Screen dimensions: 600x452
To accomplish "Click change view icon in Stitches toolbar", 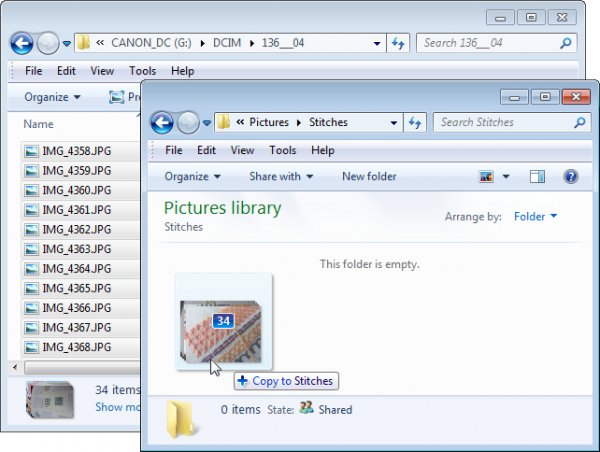I will coord(487,177).
